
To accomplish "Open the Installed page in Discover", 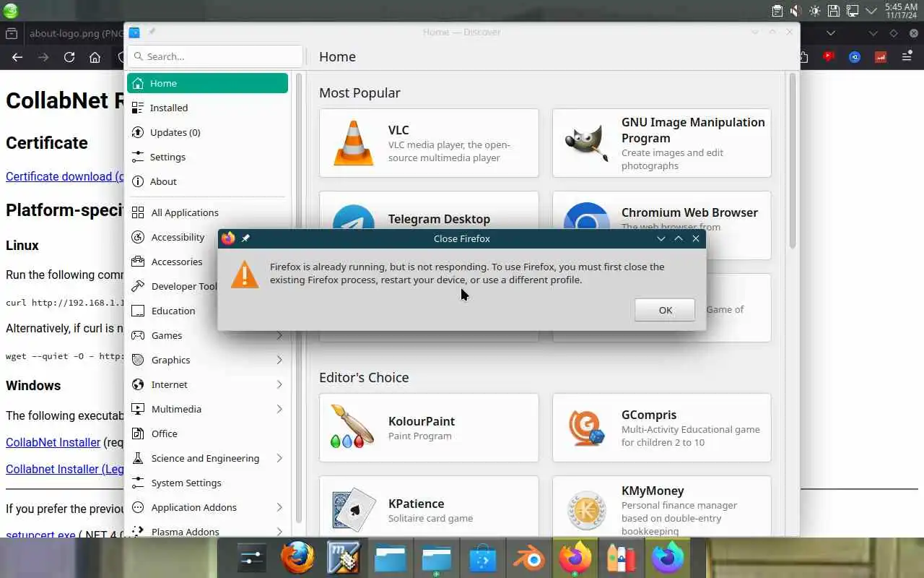I will click(x=207, y=108).
